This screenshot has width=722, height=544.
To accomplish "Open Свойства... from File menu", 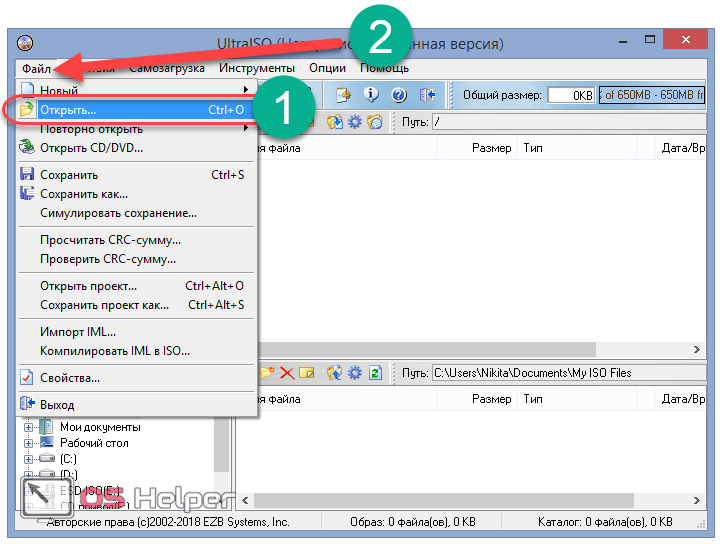I will (136, 378).
